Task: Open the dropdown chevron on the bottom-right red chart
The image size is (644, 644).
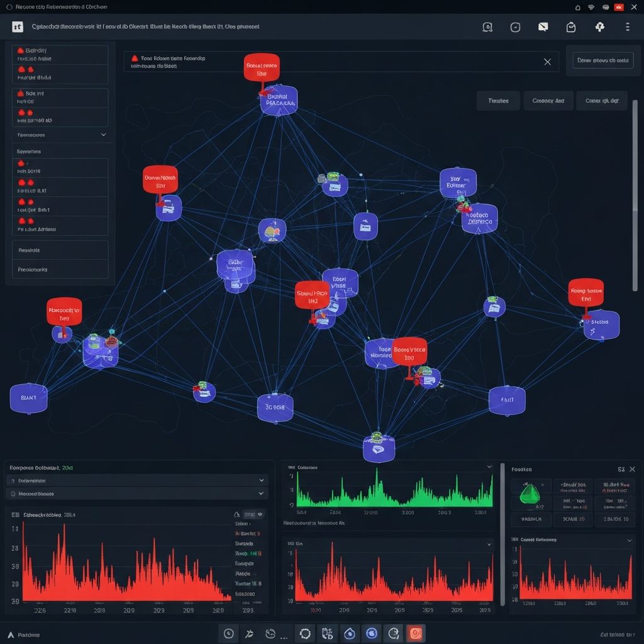Action: tap(629, 540)
